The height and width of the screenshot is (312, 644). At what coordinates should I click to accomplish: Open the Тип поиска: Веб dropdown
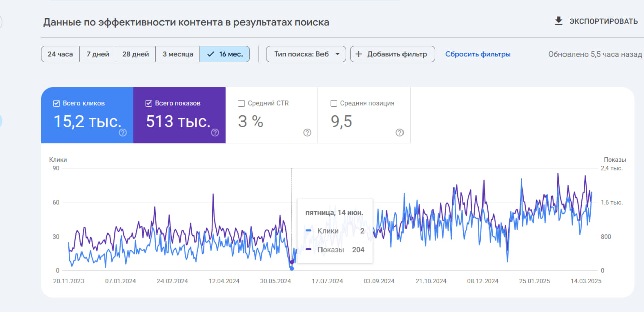(306, 54)
